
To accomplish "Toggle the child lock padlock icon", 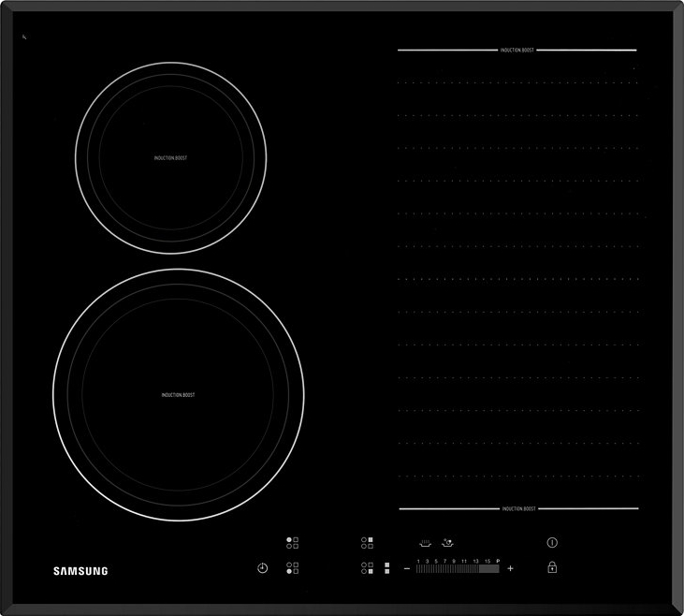I will point(552,567).
